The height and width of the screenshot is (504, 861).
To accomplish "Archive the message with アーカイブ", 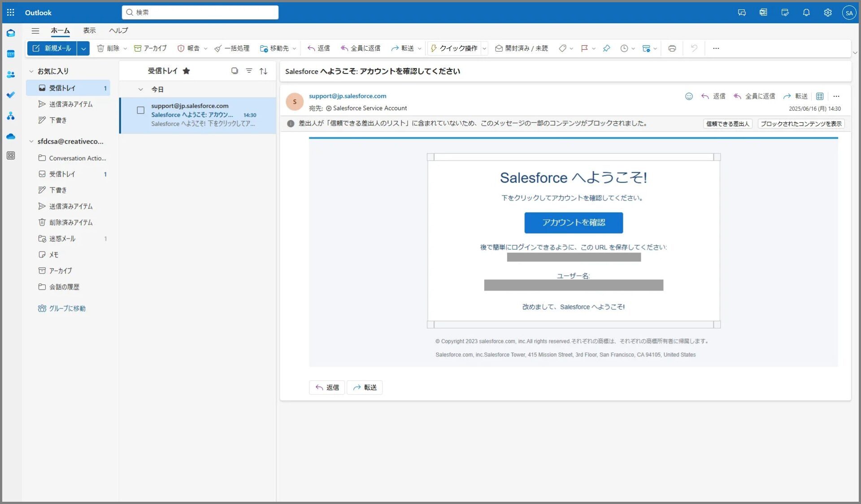I will point(151,48).
